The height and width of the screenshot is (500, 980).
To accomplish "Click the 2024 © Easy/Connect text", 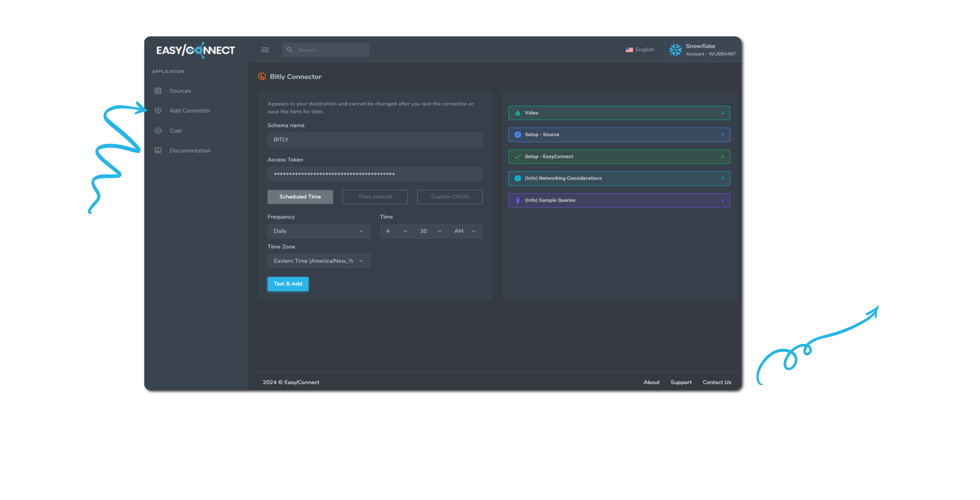I will pyautogui.click(x=291, y=382).
